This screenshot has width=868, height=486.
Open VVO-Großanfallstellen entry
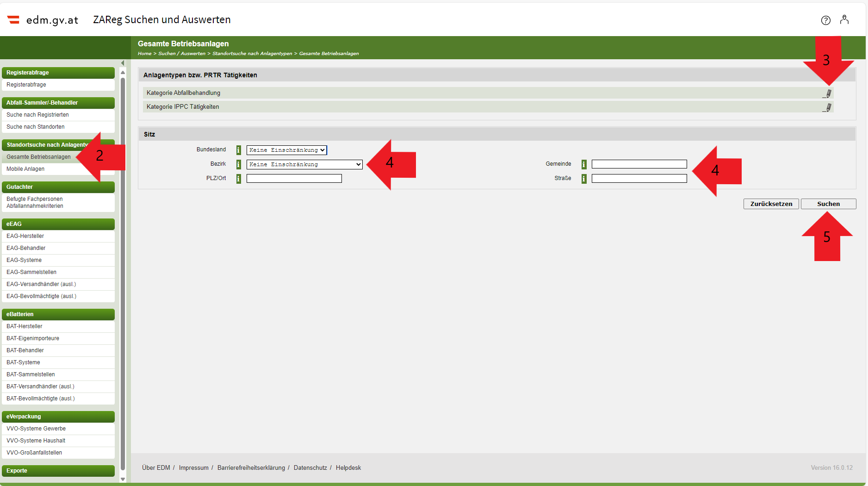[x=58, y=453]
